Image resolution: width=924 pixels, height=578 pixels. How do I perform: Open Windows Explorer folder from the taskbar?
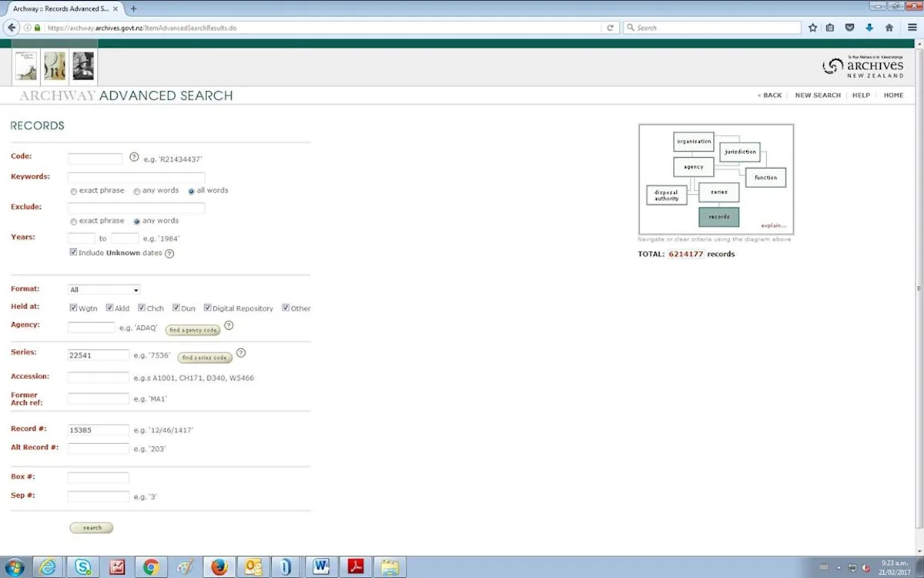click(390, 567)
